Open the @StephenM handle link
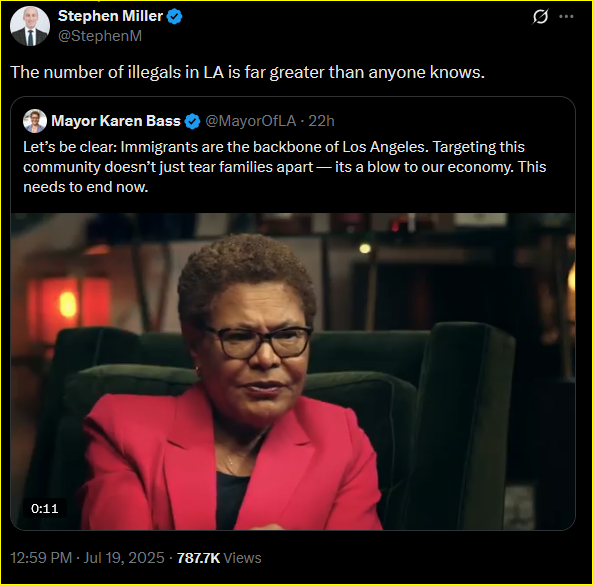Screen dimensions: 593x585 coord(100,36)
